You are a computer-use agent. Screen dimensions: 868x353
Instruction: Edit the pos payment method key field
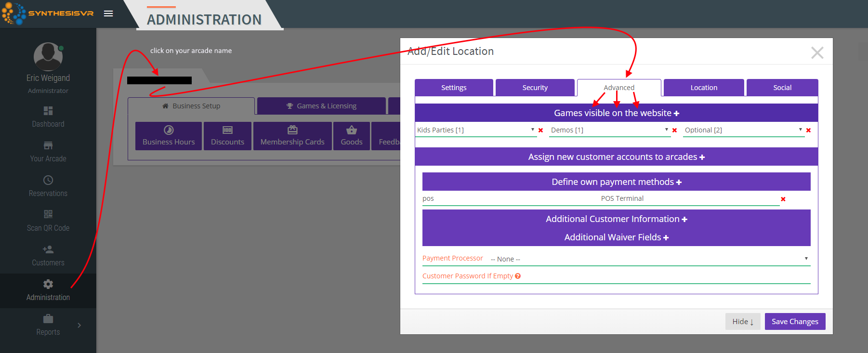click(x=511, y=199)
